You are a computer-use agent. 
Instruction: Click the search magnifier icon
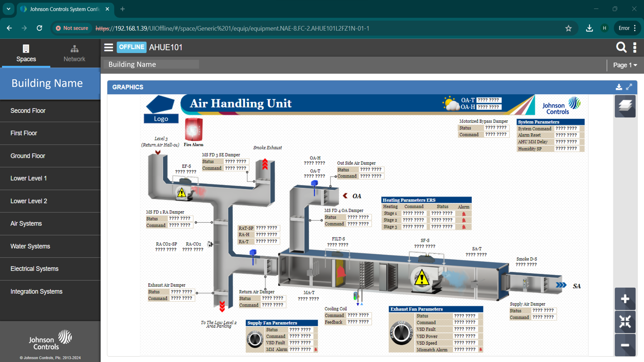(621, 47)
